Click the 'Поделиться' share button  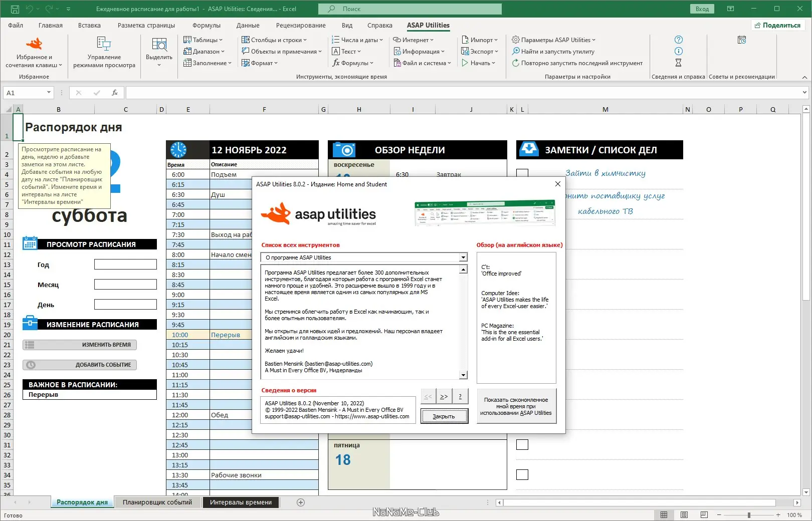(x=778, y=25)
